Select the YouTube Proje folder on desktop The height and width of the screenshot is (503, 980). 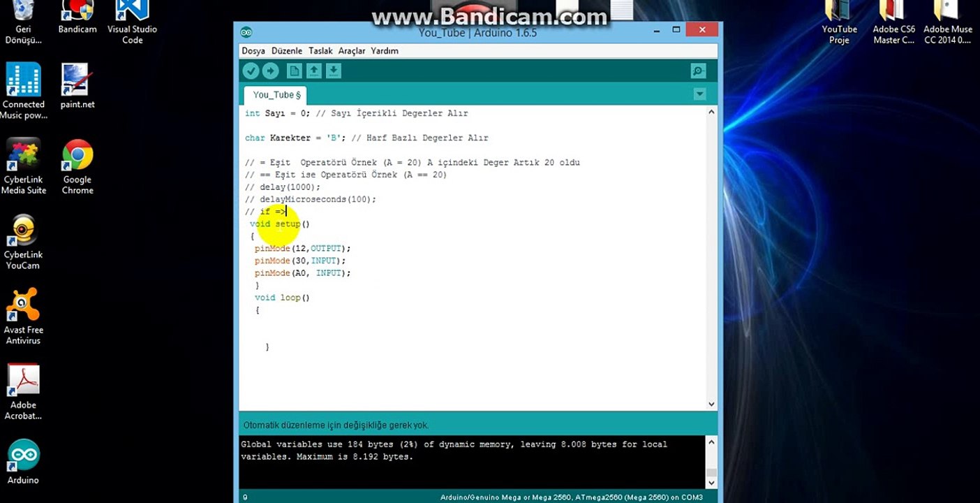pyautogui.click(x=839, y=22)
